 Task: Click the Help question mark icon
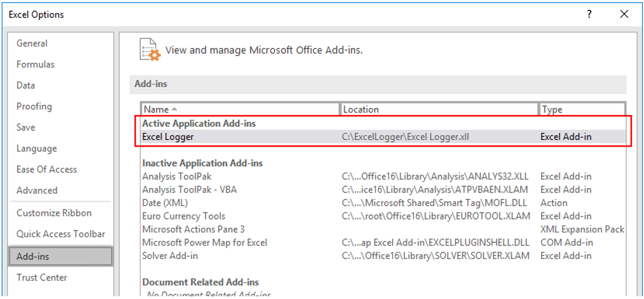coord(590,15)
